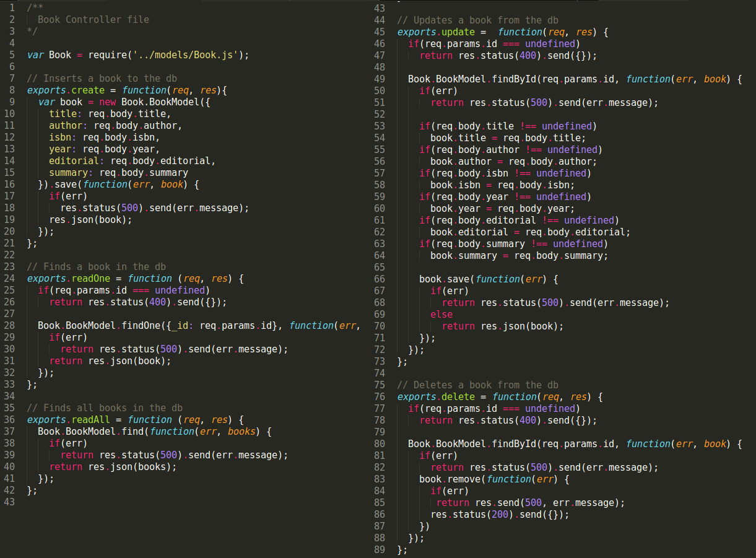Click 'exports.create' on line 8
The width and height of the screenshot is (756, 558).
tap(66, 90)
